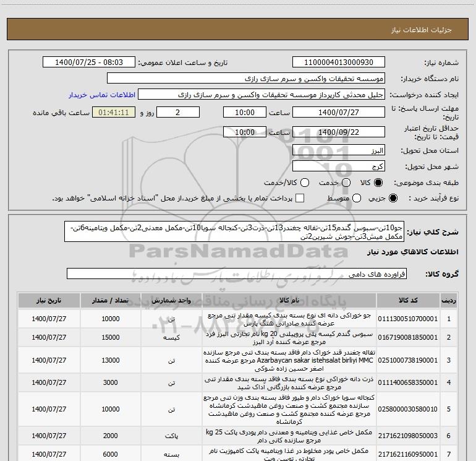The width and height of the screenshot is (476, 461).
Task: Click quantity 15000 in row 2
Action: pos(111,337)
